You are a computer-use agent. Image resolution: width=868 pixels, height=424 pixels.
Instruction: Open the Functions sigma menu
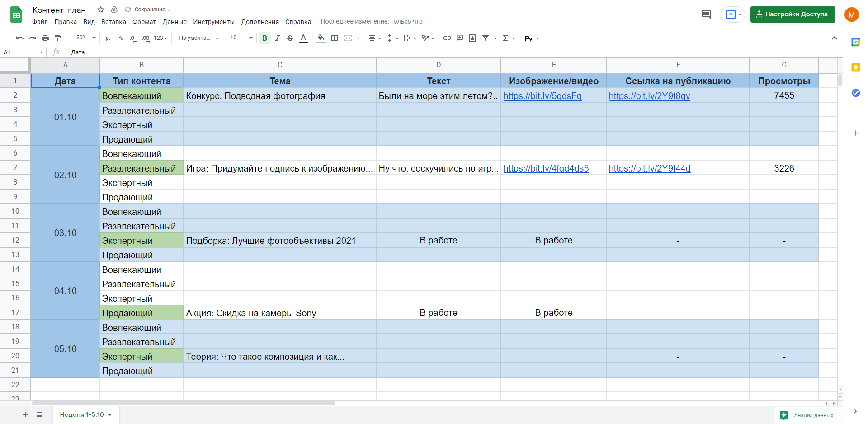coord(509,38)
